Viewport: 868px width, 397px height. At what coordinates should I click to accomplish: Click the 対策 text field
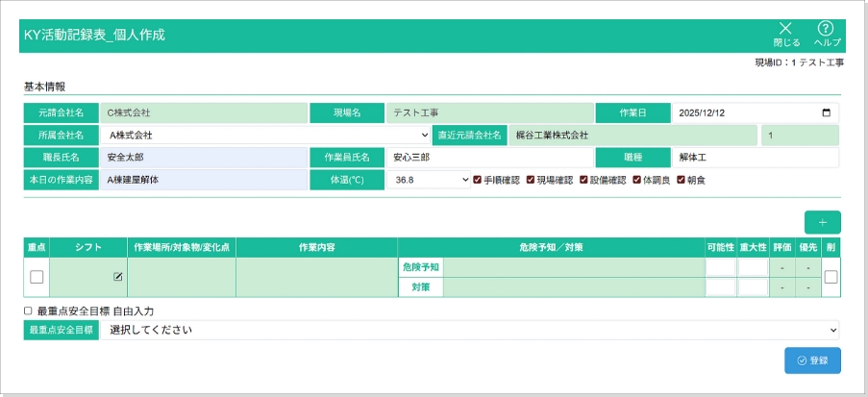tap(573, 286)
